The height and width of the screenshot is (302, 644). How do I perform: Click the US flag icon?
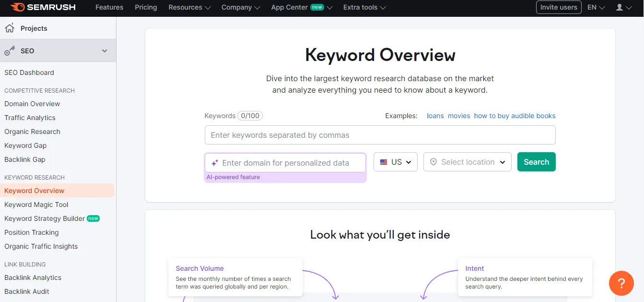[384, 162]
